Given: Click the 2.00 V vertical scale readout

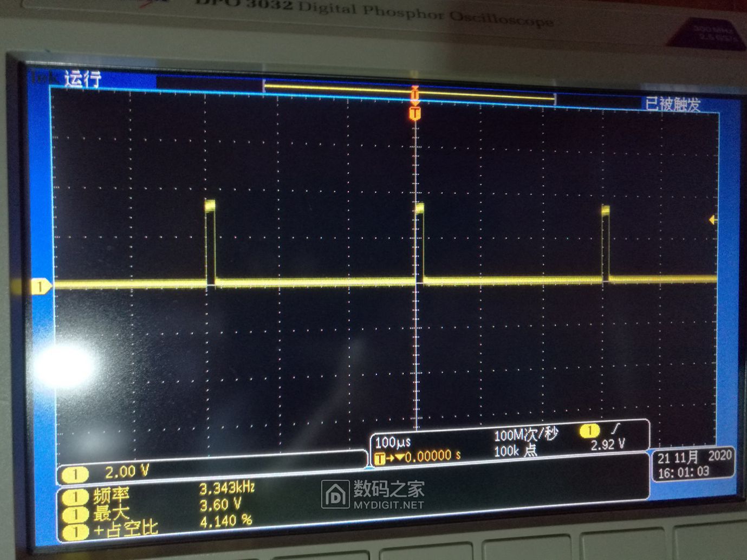Looking at the screenshot, I should [126, 472].
